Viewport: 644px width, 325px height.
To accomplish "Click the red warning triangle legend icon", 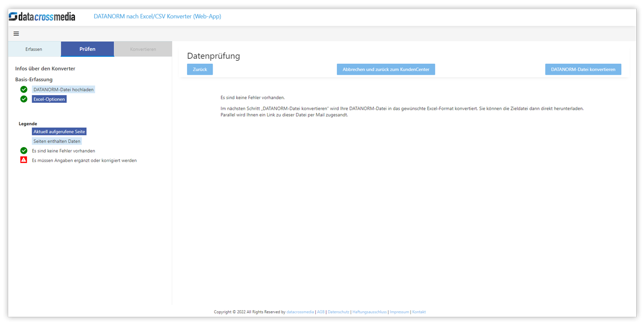I will tap(24, 160).
